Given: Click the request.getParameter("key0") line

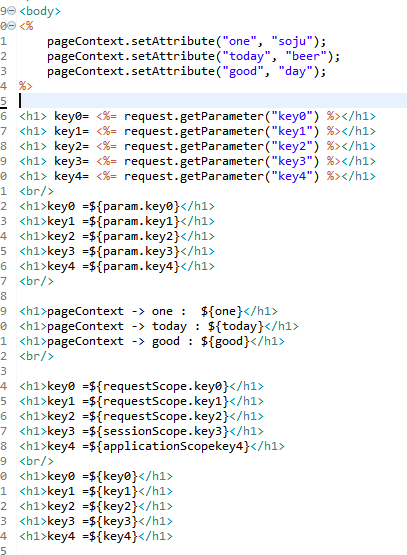Looking at the screenshot, I should 197,116.
